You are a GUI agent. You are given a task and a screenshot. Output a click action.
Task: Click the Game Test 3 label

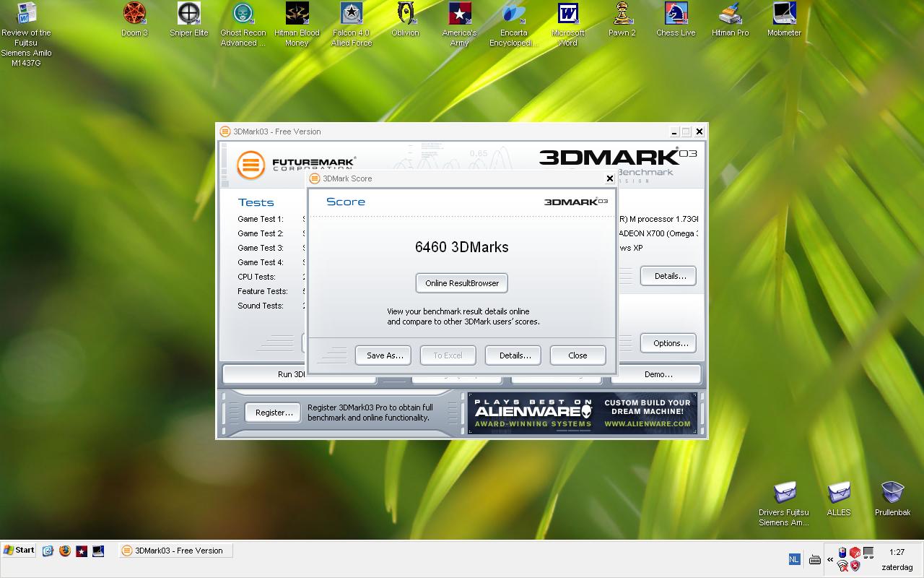click(261, 248)
